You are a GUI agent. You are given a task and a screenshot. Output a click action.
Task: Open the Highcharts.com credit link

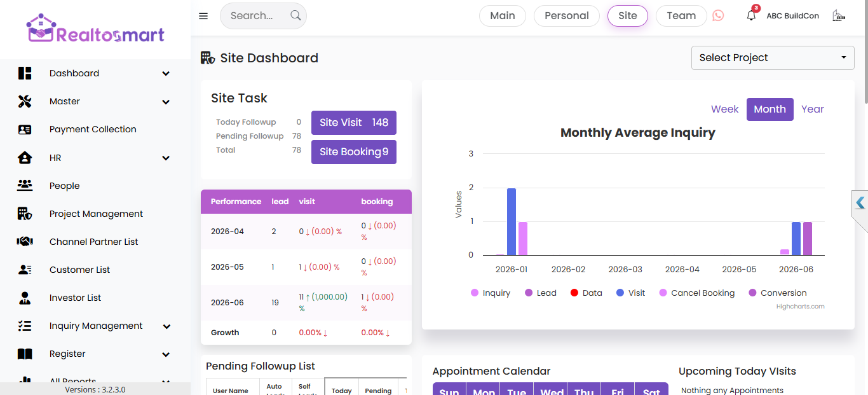click(x=800, y=307)
